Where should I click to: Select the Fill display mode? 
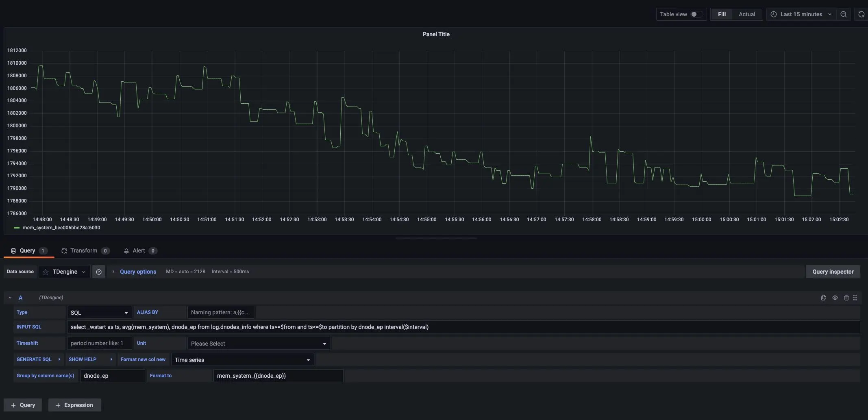click(722, 14)
